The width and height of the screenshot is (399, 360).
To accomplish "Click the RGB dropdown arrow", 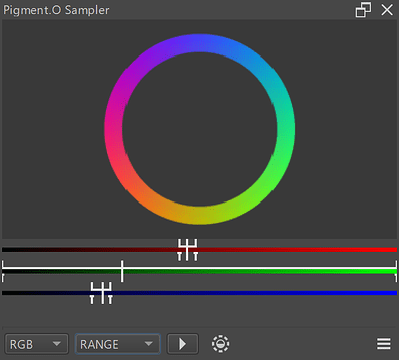I will tap(57, 344).
